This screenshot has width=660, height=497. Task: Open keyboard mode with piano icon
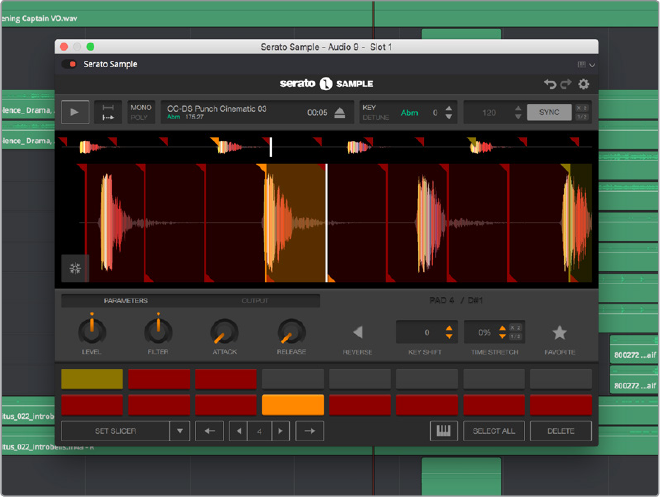click(443, 431)
